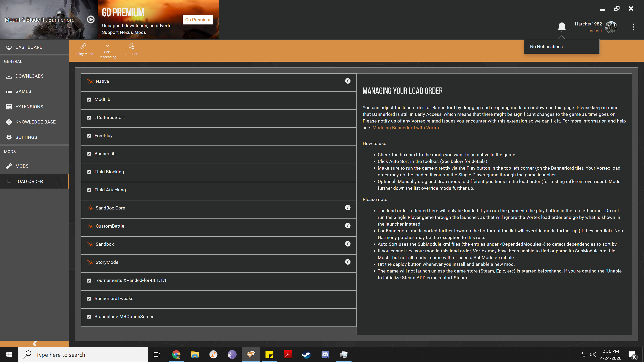Open Task View on the taskbar
The height and width of the screenshot is (362, 644).
157,354
